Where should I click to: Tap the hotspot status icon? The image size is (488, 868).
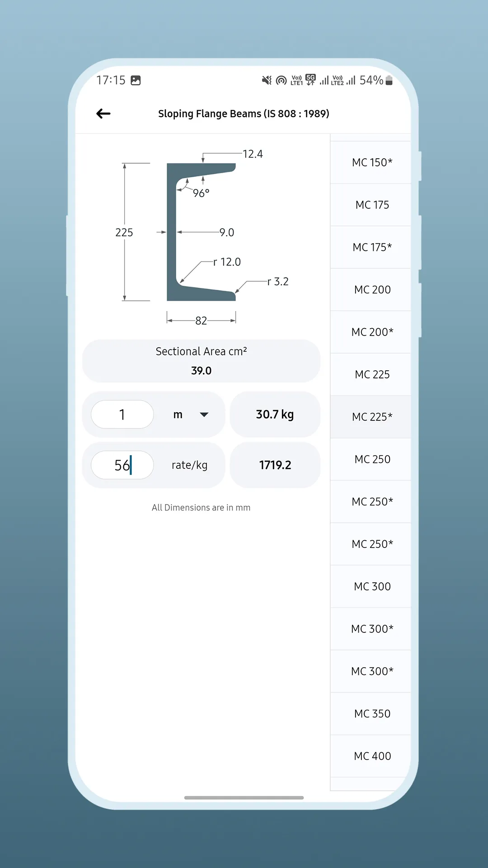(282, 80)
